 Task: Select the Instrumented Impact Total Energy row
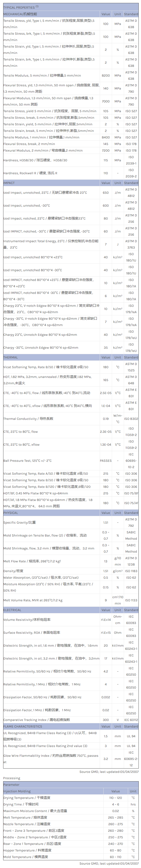(x=51, y=244)
